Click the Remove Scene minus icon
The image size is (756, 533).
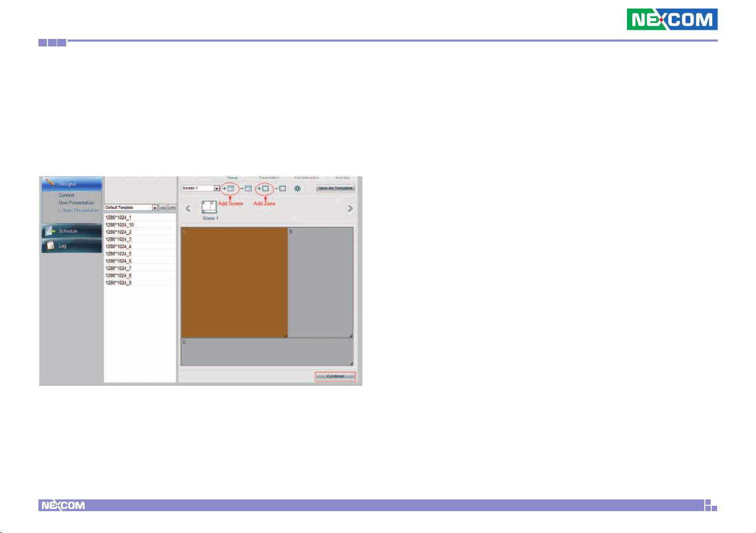point(246,188)
